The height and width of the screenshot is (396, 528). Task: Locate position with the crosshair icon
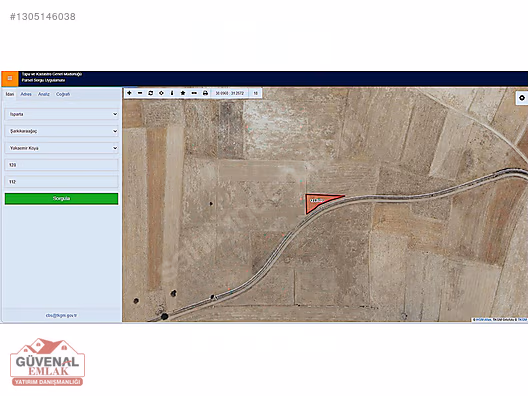(161, 93)
